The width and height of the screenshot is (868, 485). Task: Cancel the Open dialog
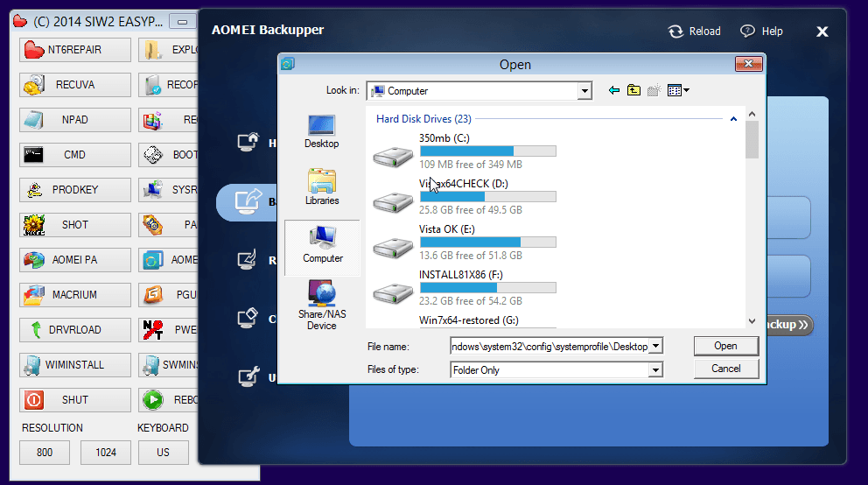(x=725, y=369)
